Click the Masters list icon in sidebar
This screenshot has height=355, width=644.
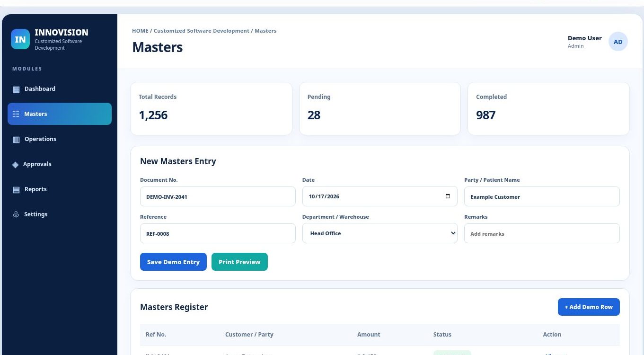click(x=16, y=114)
